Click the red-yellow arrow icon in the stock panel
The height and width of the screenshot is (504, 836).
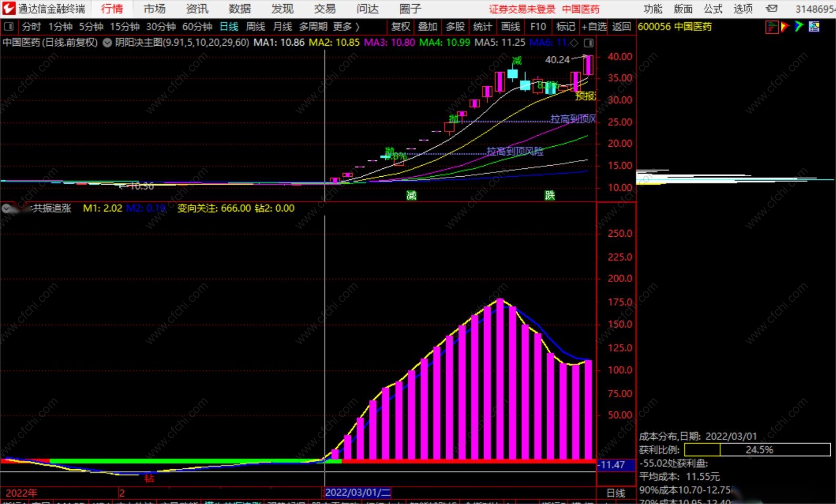[x=785, y=27]
